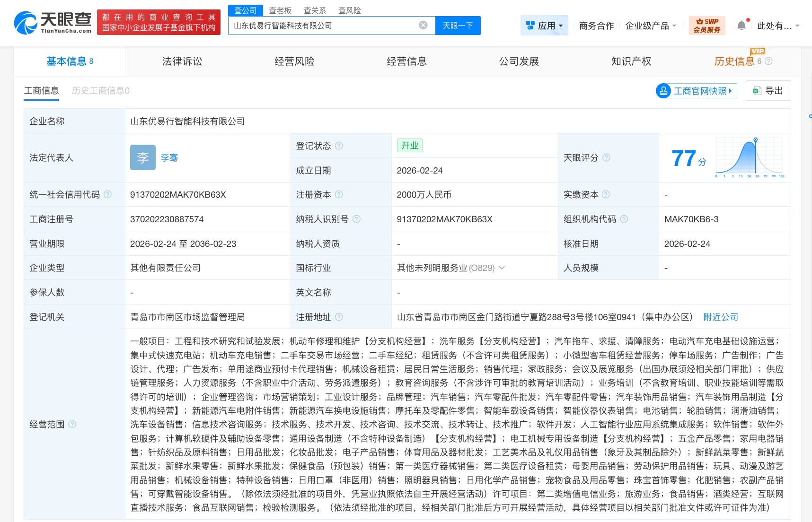
Task: Open the user account dropdown
Action: coord(777,26)
